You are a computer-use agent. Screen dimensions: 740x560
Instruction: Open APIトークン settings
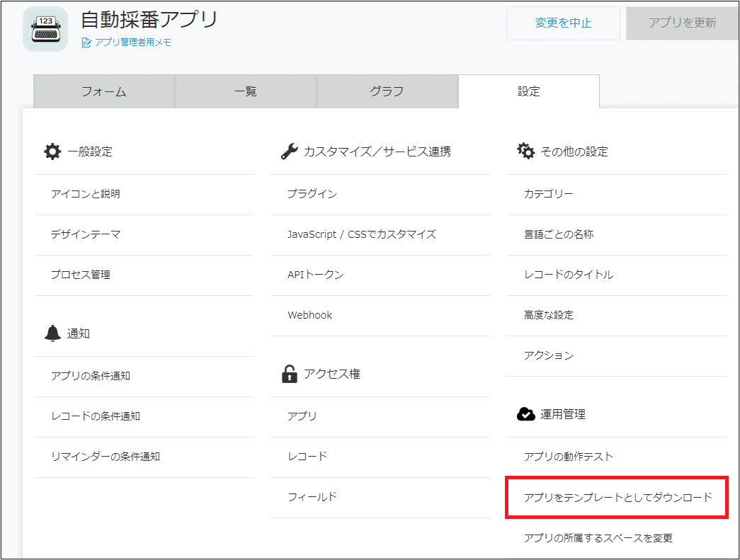pyautogui.click(x=315, y=275)
